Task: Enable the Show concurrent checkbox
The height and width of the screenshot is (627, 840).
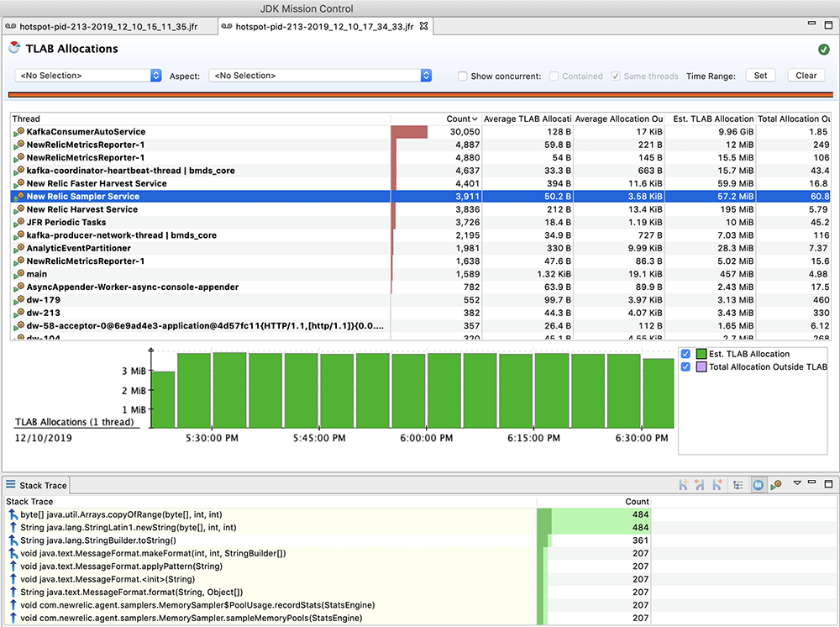Action: [462, 76]
